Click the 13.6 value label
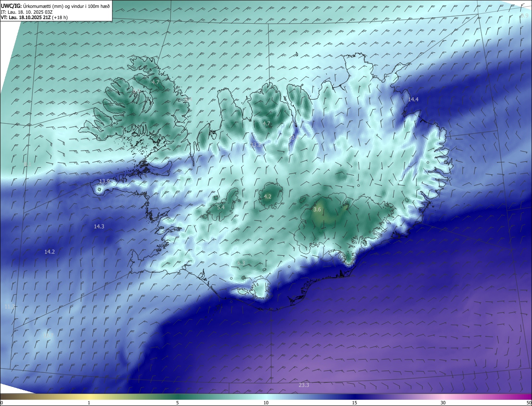The height and width of the screenshot is (406, 532). click(293, 137)
